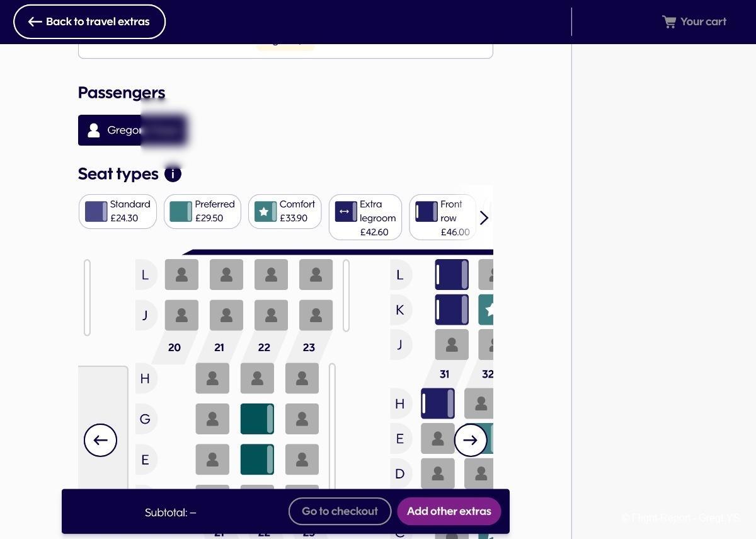This screenshot has height=539, width=756.
Task: Click Add other extras button
Action: coord(449,511)
